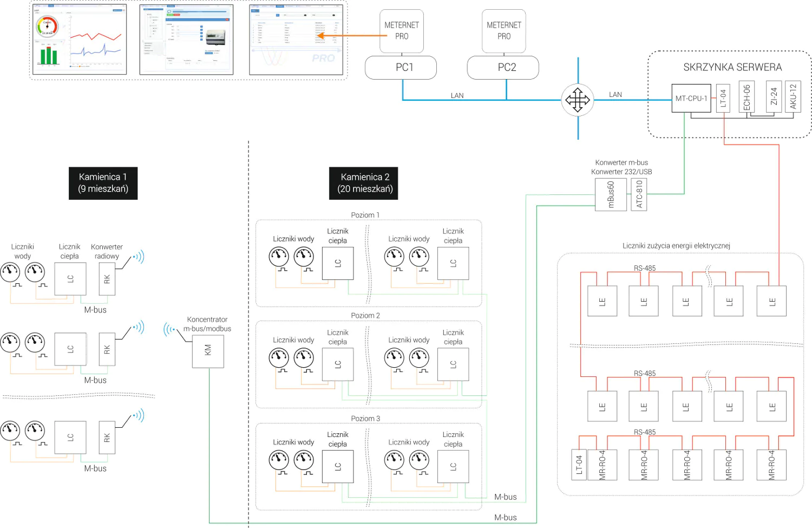The image size is (812, 528).
Task: Click the Poziom 3 heading
Action: click(365, 419)
